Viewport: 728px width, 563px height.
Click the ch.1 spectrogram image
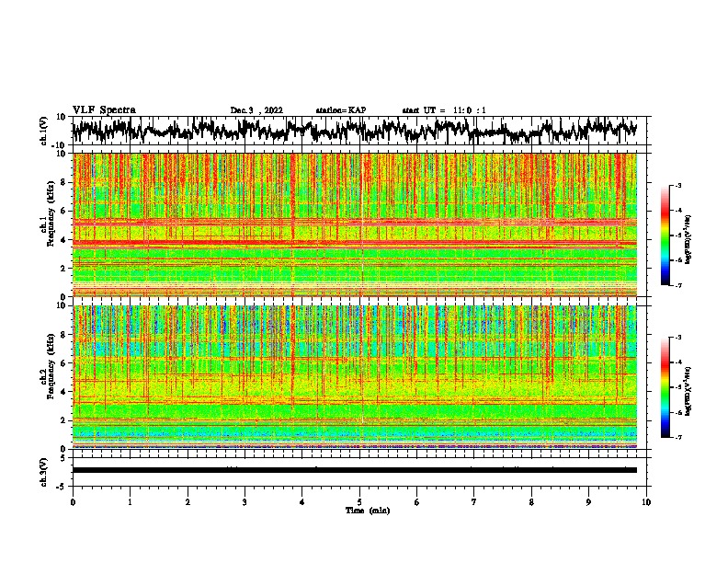355,224
